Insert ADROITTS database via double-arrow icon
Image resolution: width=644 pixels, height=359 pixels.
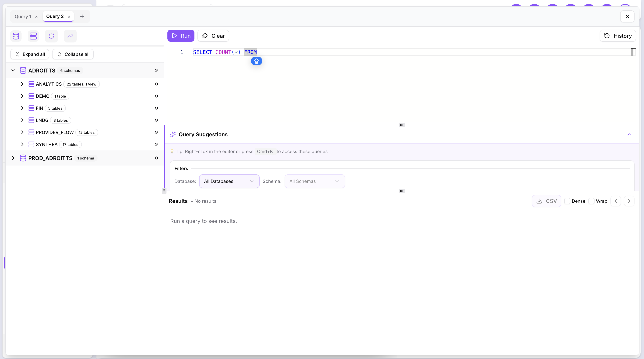click(156, 71)
